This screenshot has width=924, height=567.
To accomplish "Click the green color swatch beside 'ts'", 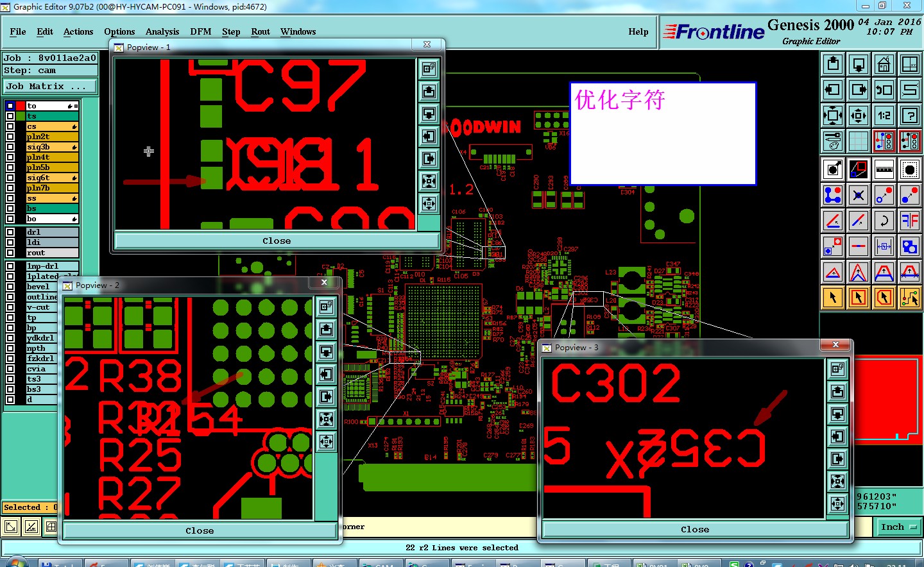I will pos(21,116).
